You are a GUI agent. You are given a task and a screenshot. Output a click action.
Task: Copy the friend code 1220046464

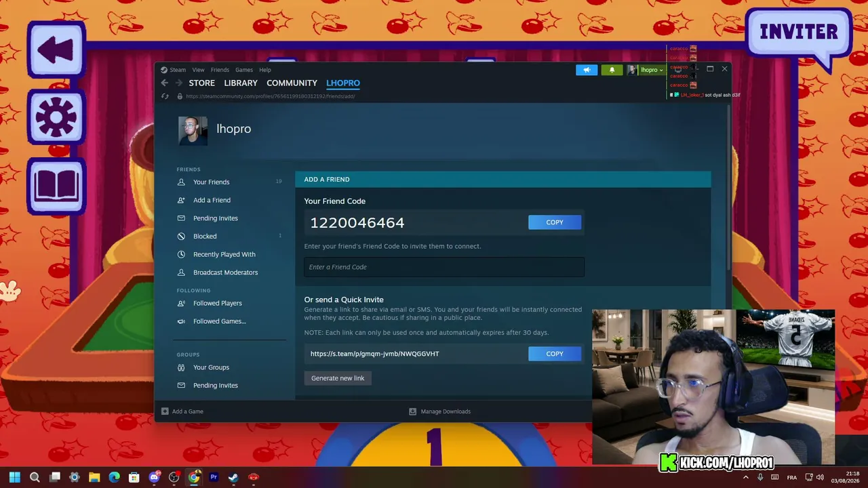[555, 222]
